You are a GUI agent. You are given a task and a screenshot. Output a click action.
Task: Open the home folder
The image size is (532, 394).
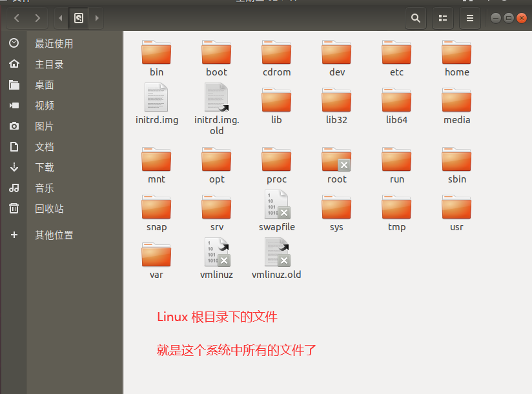click(456, 54)
